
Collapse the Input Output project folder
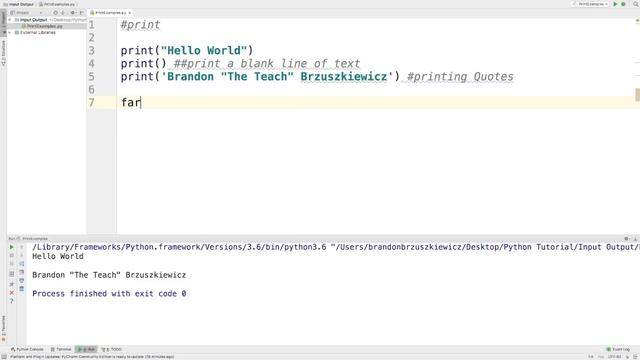pyautogui.click(x=10, y=20)
